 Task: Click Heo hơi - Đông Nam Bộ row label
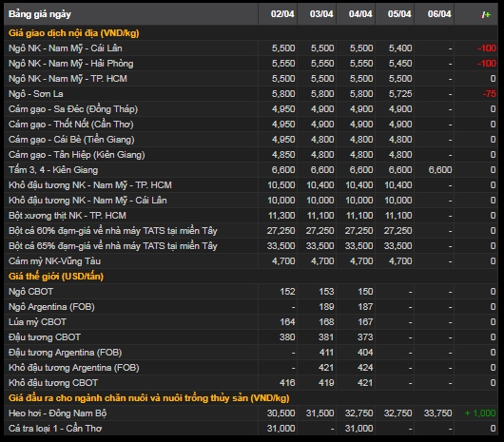[57, 413]
